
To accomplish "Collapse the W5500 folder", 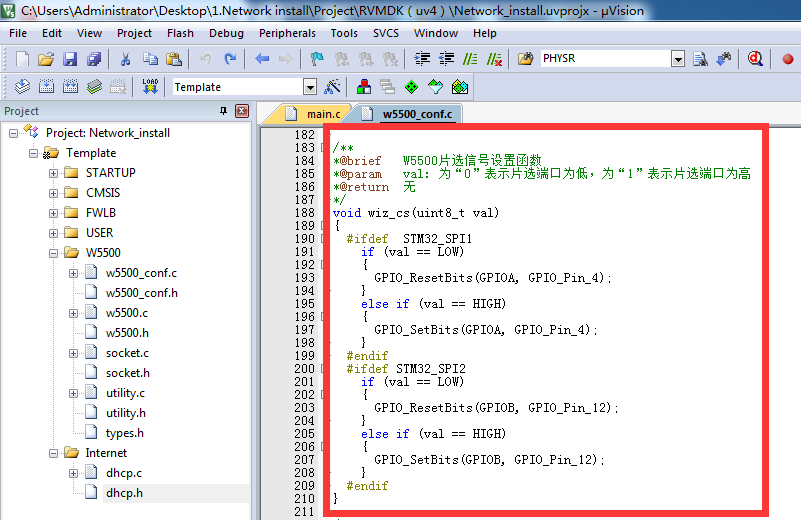I will 53,253.
